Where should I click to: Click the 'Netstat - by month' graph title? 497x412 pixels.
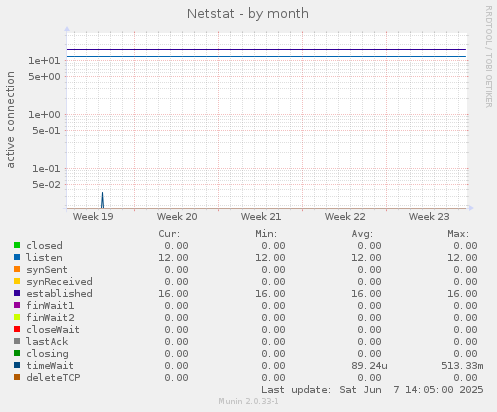pyautogui.click(x=248, y=14)
